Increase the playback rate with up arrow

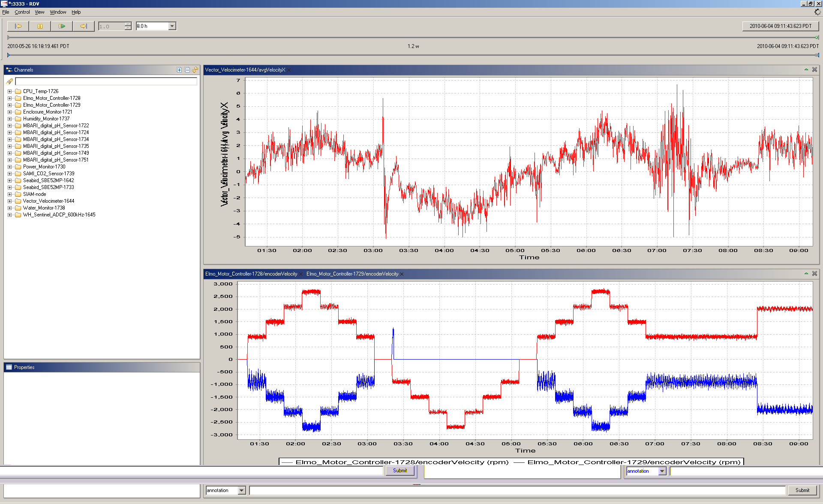(128, 24)
